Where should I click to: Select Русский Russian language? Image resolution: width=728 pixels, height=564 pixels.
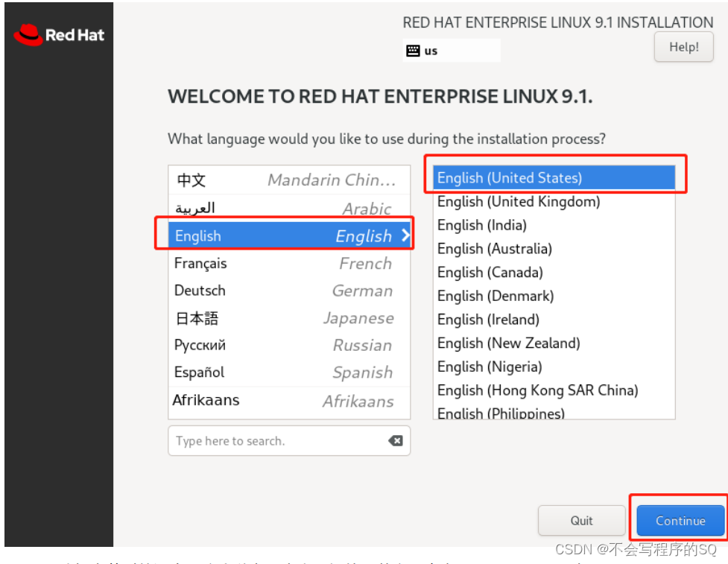point(289,345)
